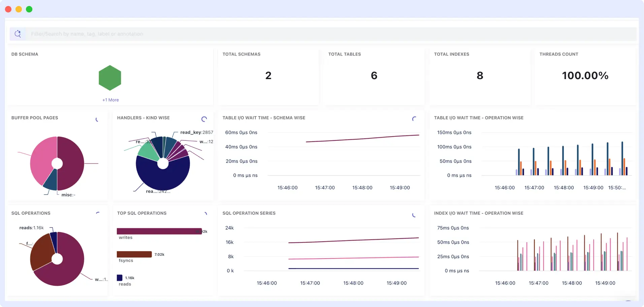Click the refresh spinner on Buffer Pool Pages panel
This screenshot has width=644, height=307.
(97, 120)
